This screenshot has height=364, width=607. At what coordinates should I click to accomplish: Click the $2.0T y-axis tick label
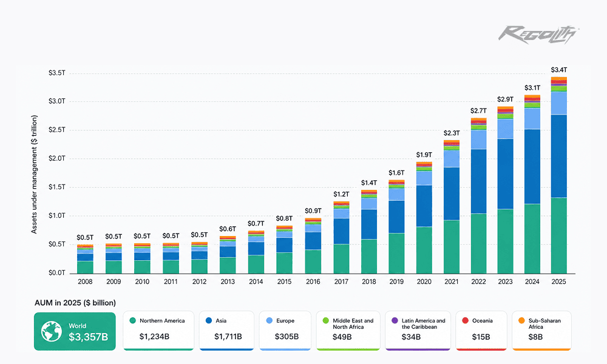[x=57, y=158]
